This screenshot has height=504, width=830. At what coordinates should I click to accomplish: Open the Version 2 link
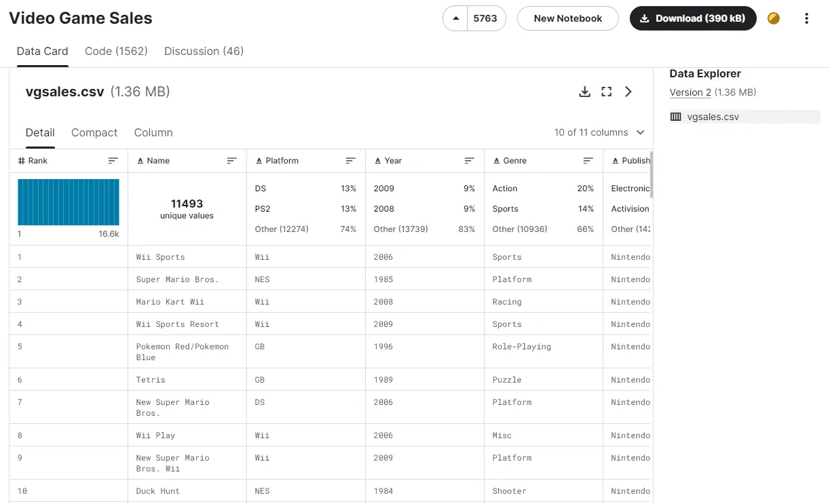coord(690,92)
